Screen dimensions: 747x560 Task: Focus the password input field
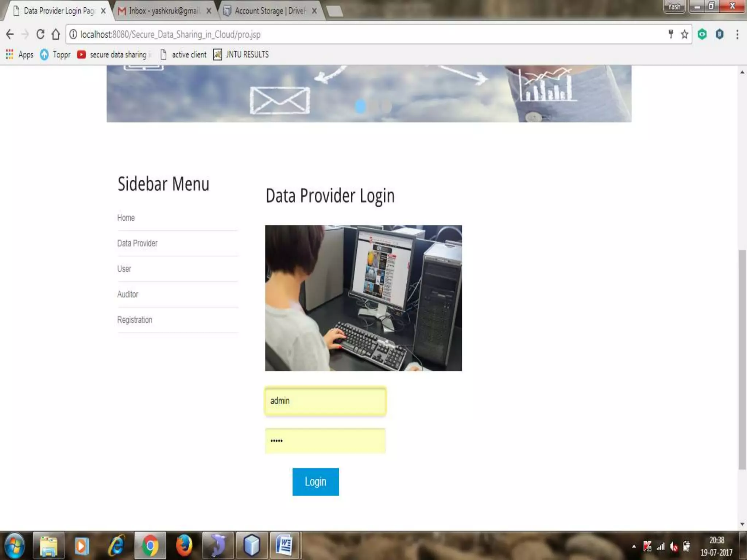pyautogui.click(x=325, y=441)
